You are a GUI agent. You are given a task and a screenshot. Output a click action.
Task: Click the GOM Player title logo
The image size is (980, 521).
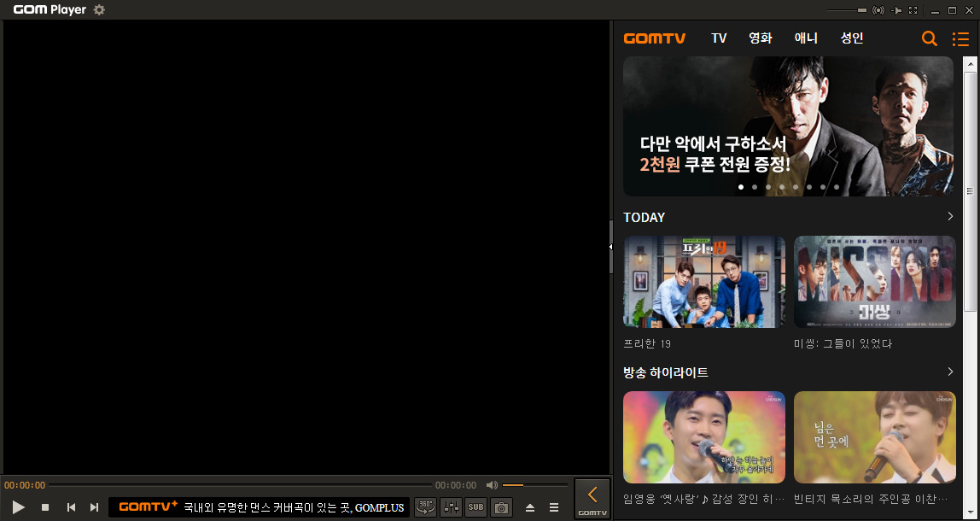[50, 10]
